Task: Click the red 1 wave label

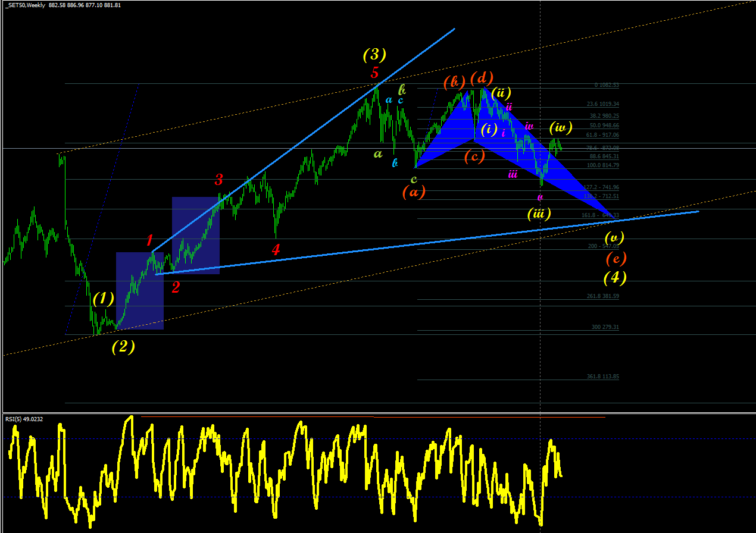Action: coord(150,241)
